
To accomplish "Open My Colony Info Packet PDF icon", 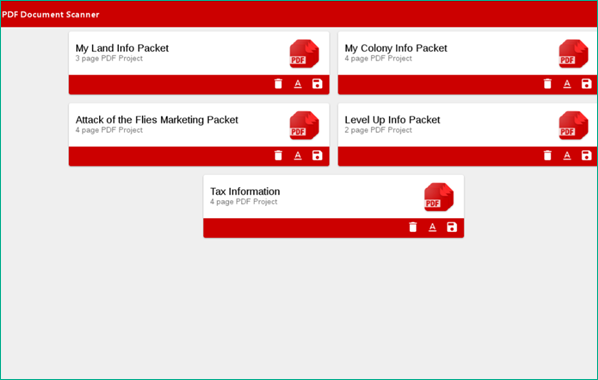I will coord(573,54).
